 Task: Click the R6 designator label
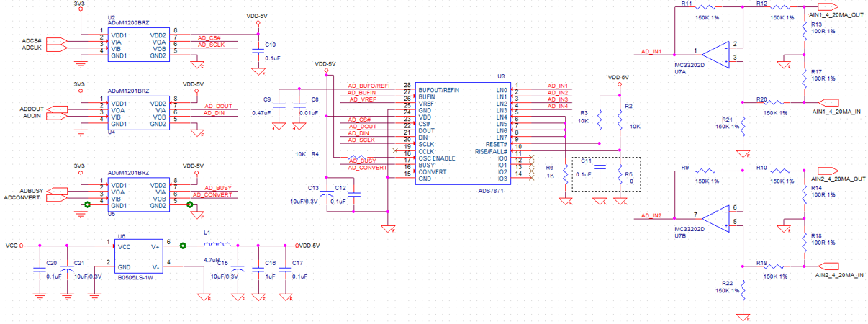pos(549,167)
